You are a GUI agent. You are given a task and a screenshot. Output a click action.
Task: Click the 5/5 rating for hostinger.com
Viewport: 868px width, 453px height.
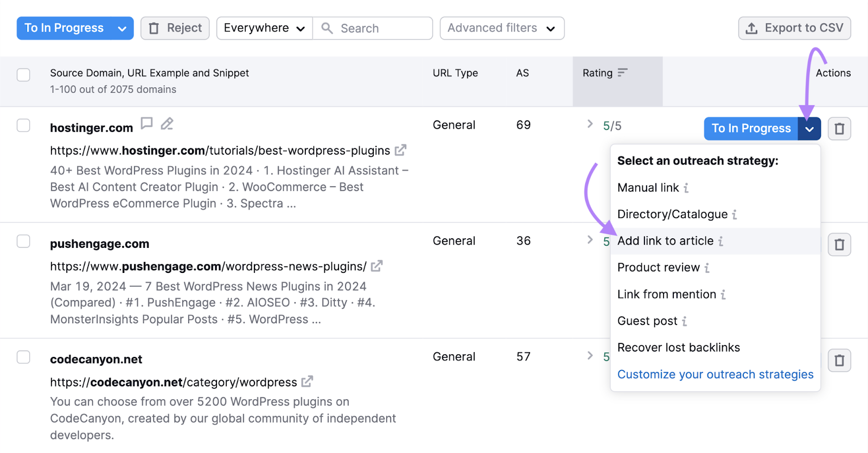pyautogui.click(x=612, y=126)
